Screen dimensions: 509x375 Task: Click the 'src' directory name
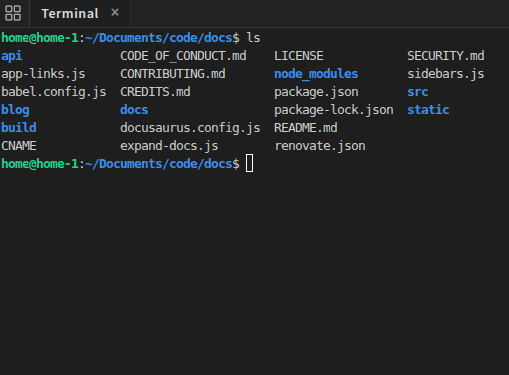[x=418, y=92]
